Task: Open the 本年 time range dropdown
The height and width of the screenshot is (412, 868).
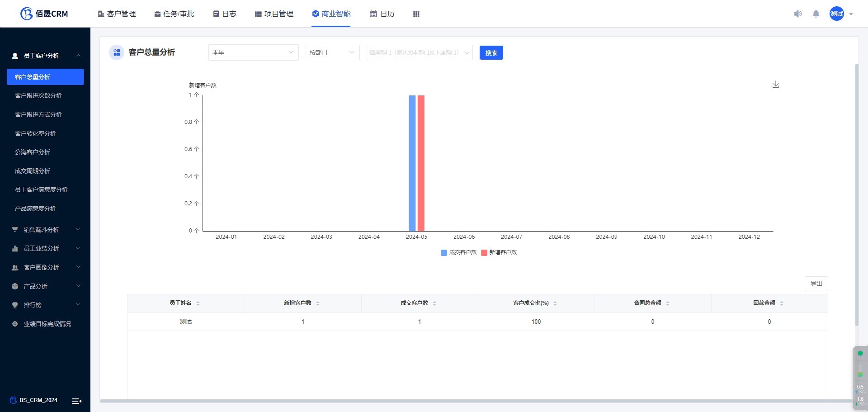Action: point(253,52)
